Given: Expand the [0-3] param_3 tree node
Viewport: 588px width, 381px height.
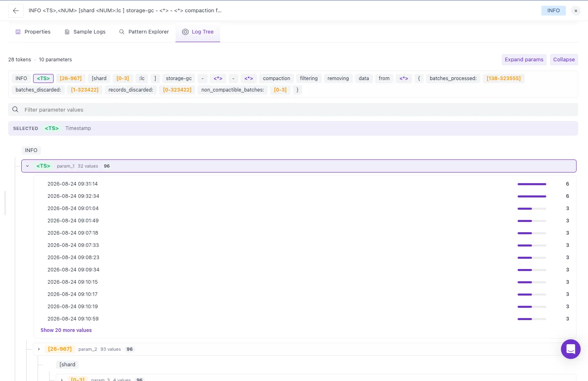Looking at the screenshot, I should pyautogui.click(x=62, y=379).
